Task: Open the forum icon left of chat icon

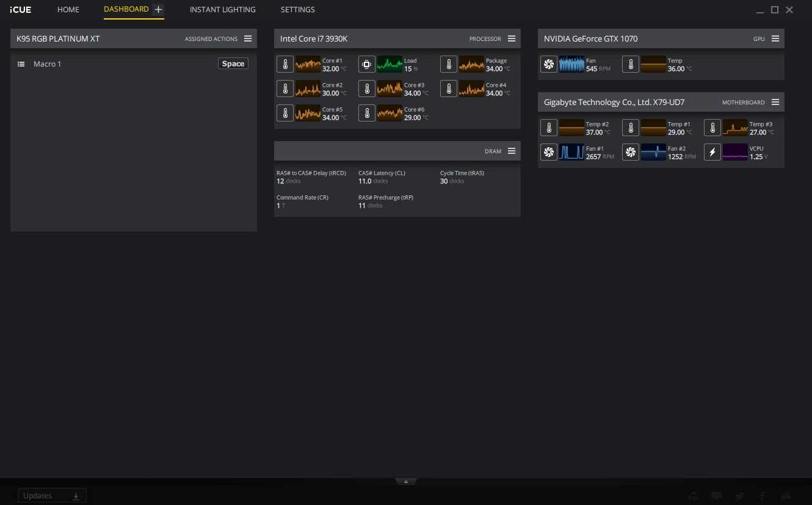Action: click(x=693, y=496)
